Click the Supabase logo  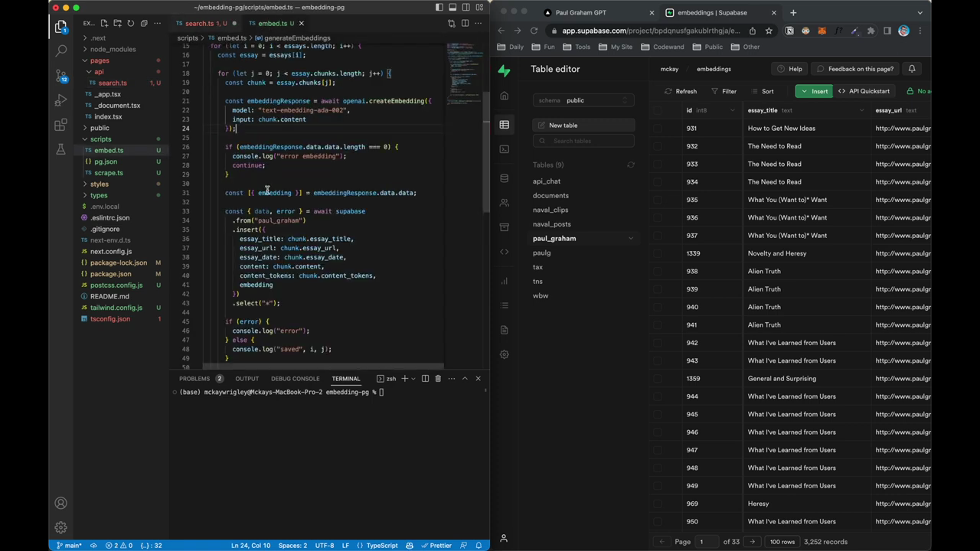504,70
